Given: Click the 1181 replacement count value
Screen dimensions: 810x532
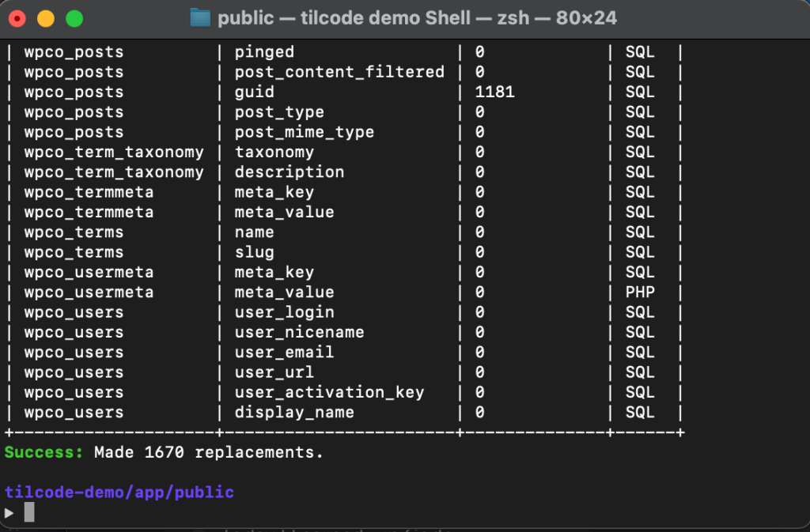Looking at the screenshot, I should click(x=494, y=92).
